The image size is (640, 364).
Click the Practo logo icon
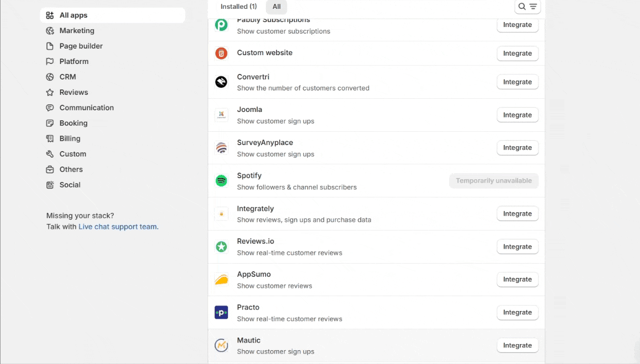(x=221, y=313)
